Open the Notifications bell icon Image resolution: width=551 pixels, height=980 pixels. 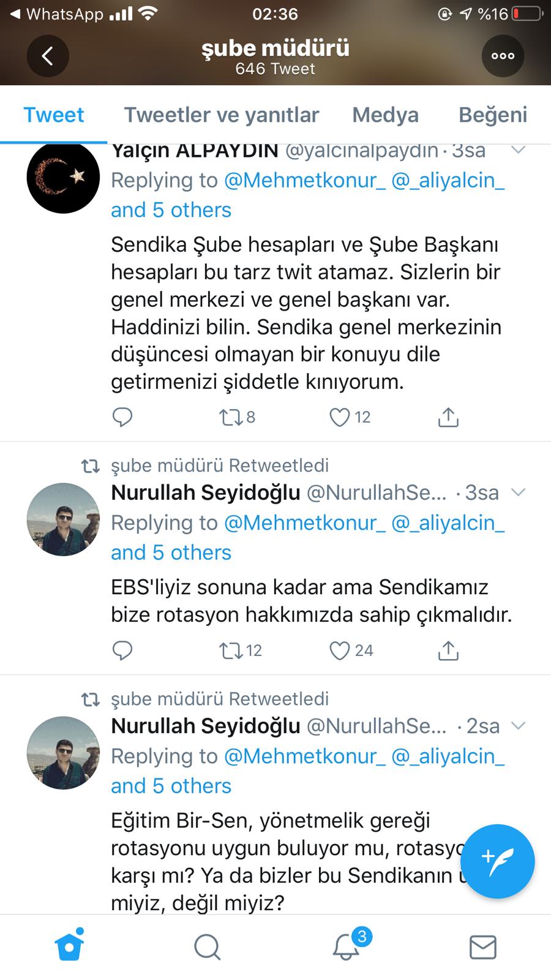click(347, 947)
